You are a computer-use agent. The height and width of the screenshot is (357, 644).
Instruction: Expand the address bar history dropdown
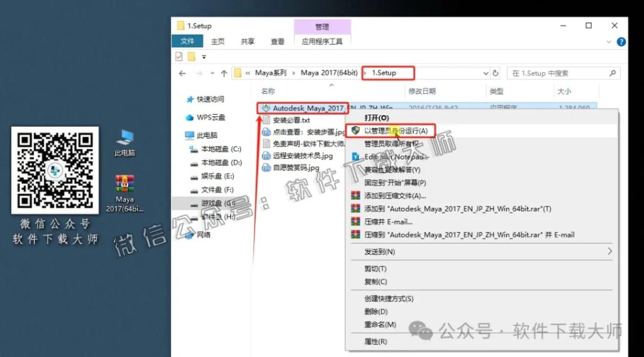(x=486, y=74)
